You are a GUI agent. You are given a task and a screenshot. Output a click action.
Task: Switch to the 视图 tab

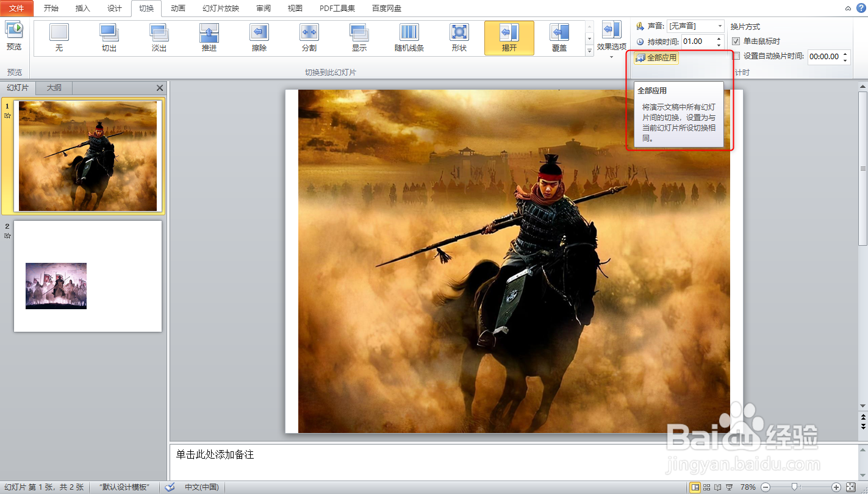(295, 9)
